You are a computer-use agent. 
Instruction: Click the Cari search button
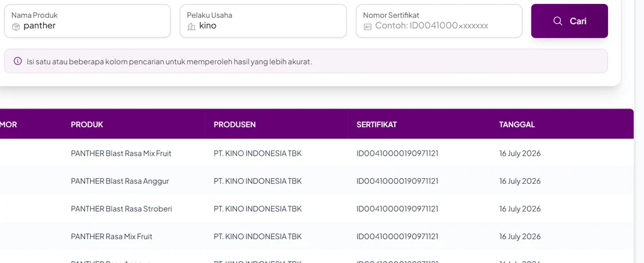click(x=569, y=21)
